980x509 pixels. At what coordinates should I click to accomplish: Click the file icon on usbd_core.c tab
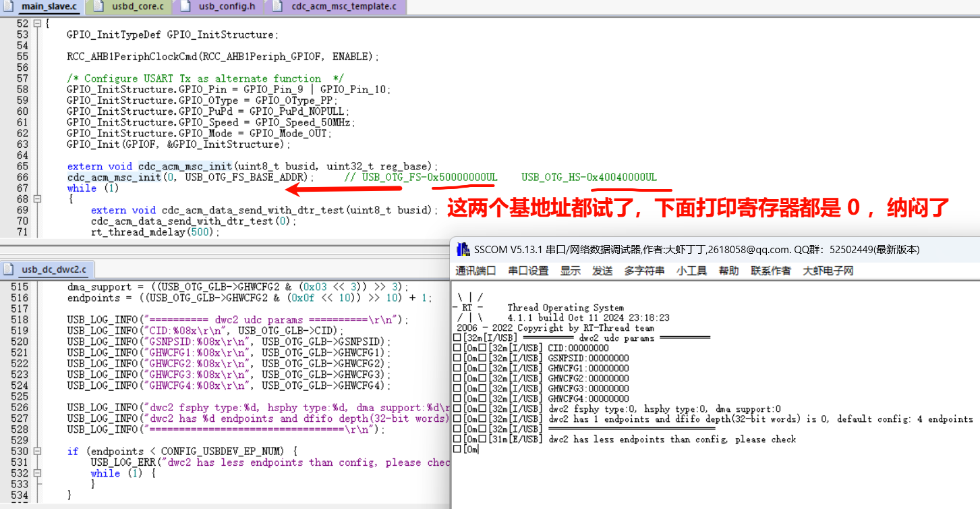(x=99, y=7)
